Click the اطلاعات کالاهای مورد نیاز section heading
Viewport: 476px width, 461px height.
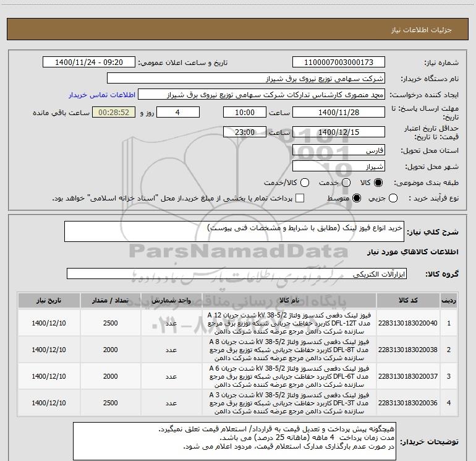[x=413, y=252]
